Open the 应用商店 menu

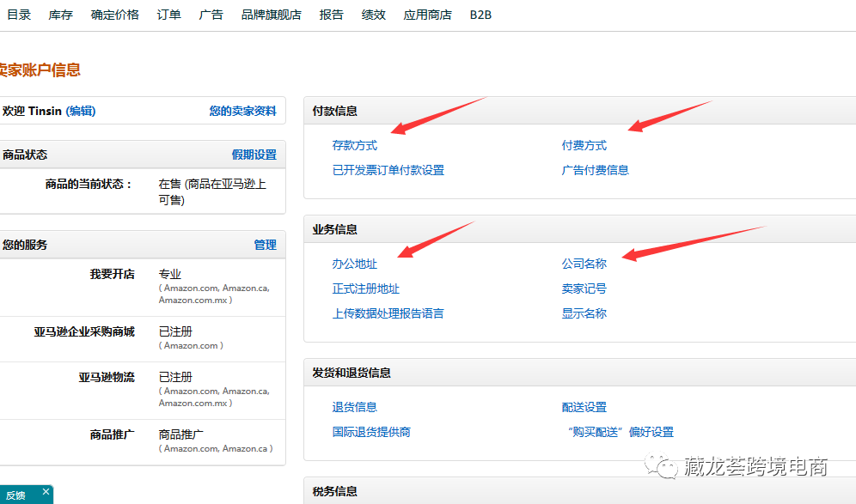point(427,14)
